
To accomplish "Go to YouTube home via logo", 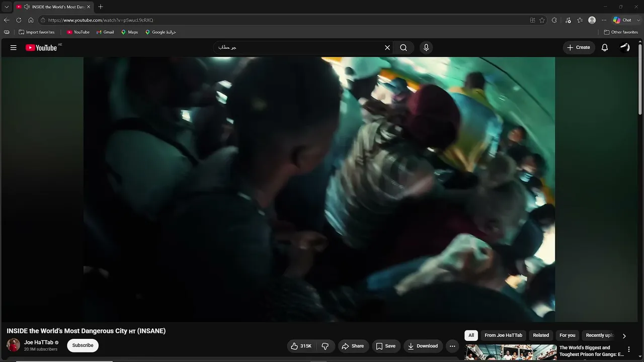I will [41, 48].
